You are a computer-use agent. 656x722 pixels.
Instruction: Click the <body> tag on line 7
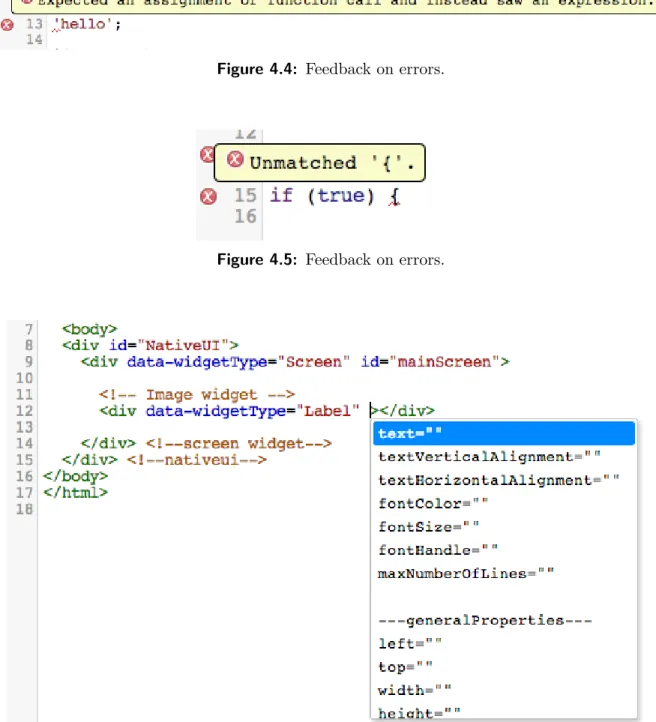click(90, 329)
